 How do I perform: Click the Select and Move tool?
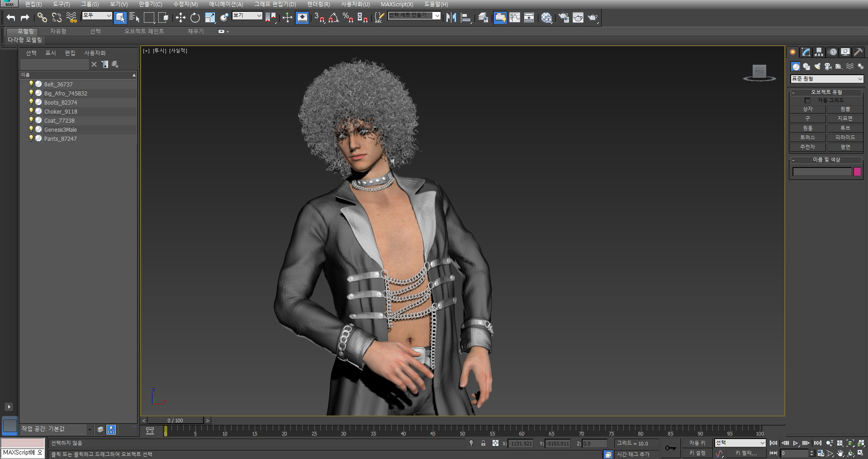pos(180,18)
